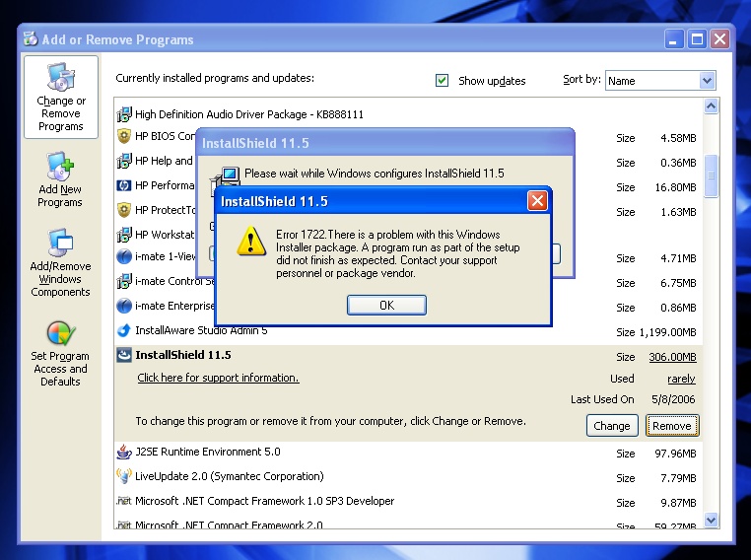Select .NET Compact Framework 1.0 SP3 icon
The width and height of the screenshot is (751, 560).
(x=124, y=501)
